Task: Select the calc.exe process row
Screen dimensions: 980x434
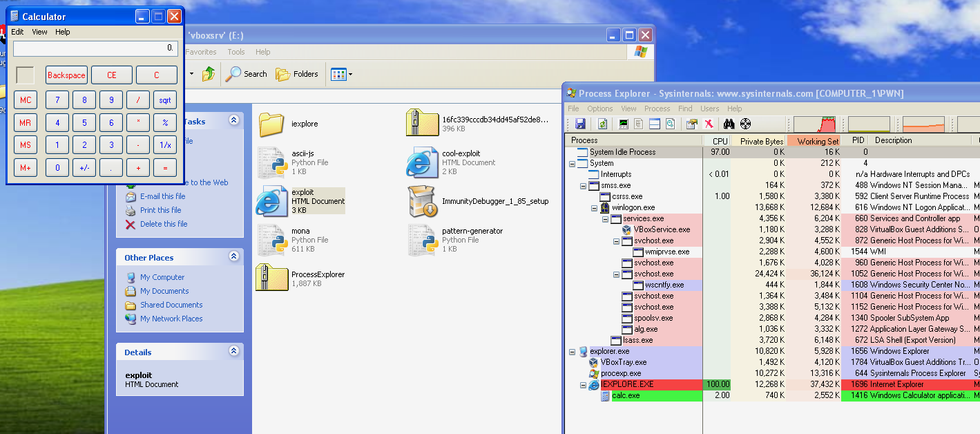Action: click(x=772, y=395)
